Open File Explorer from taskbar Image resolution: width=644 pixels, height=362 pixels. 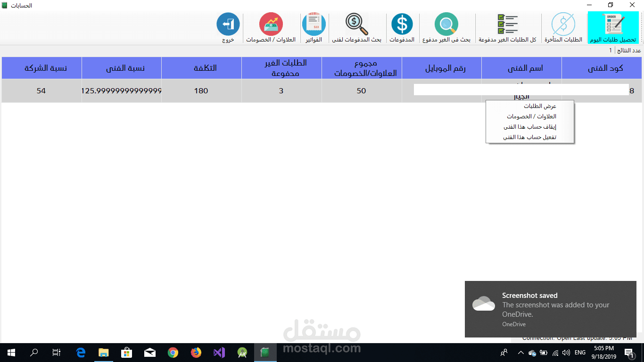104,353
